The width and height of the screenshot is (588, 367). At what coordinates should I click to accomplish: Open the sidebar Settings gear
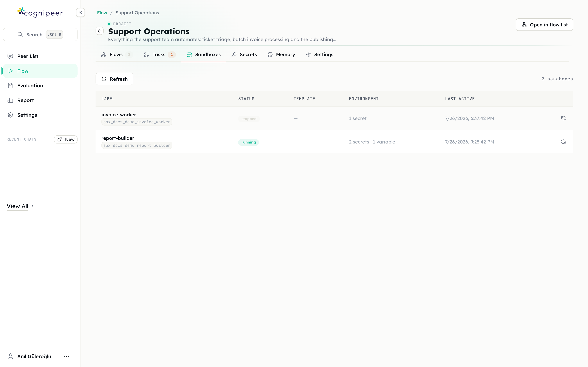click(10, 115)
